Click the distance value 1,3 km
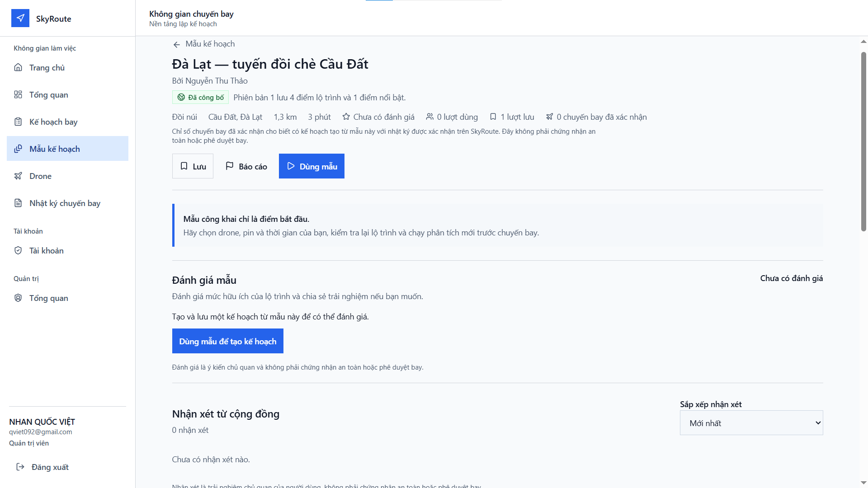The image size is (868, 488). click(285, 117)
